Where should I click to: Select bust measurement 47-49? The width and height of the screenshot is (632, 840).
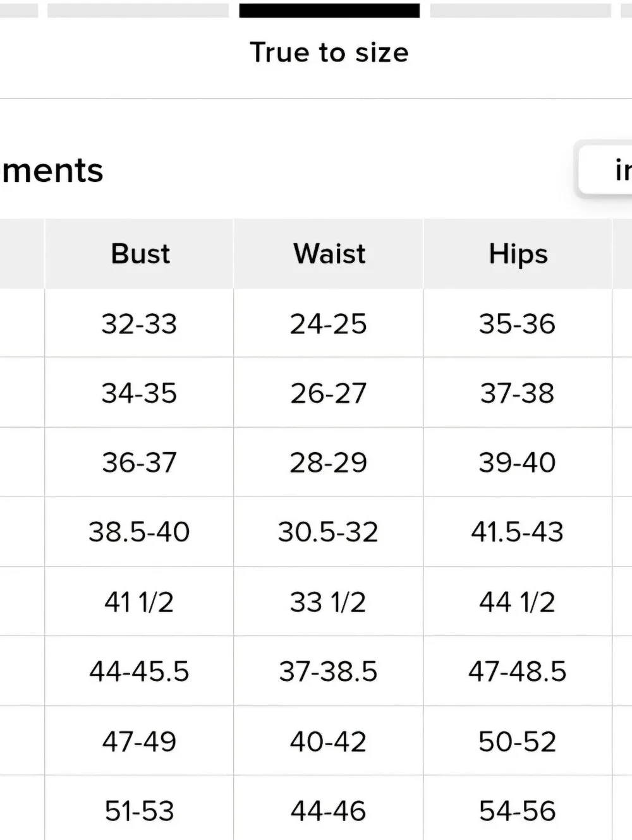[x=140, y=741]
